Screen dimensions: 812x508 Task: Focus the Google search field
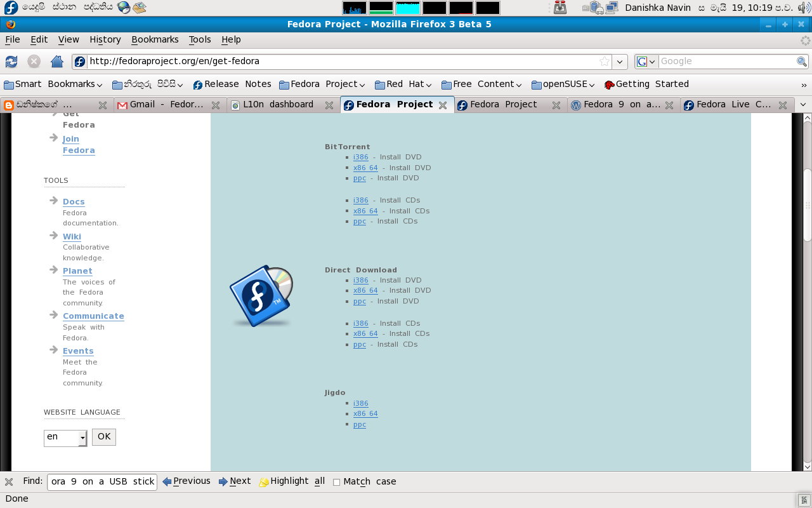[728, 62]
